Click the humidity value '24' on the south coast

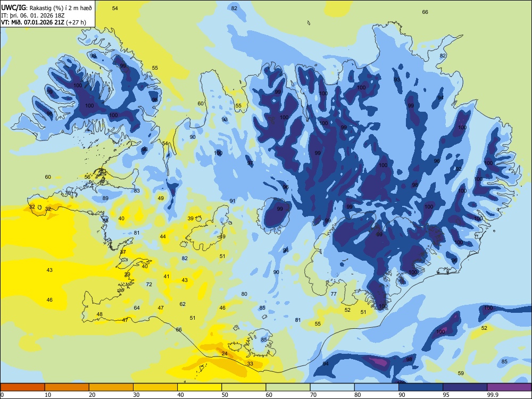[225, 354]
